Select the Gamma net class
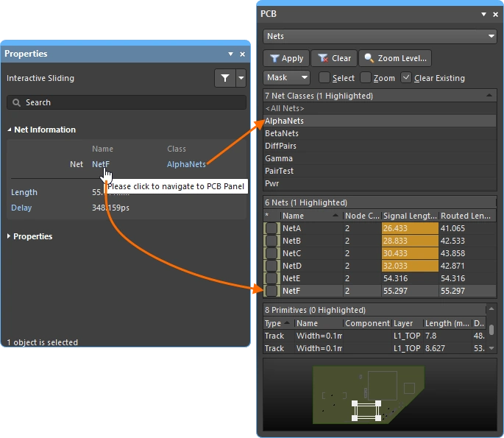 click(x=380, y=158)
